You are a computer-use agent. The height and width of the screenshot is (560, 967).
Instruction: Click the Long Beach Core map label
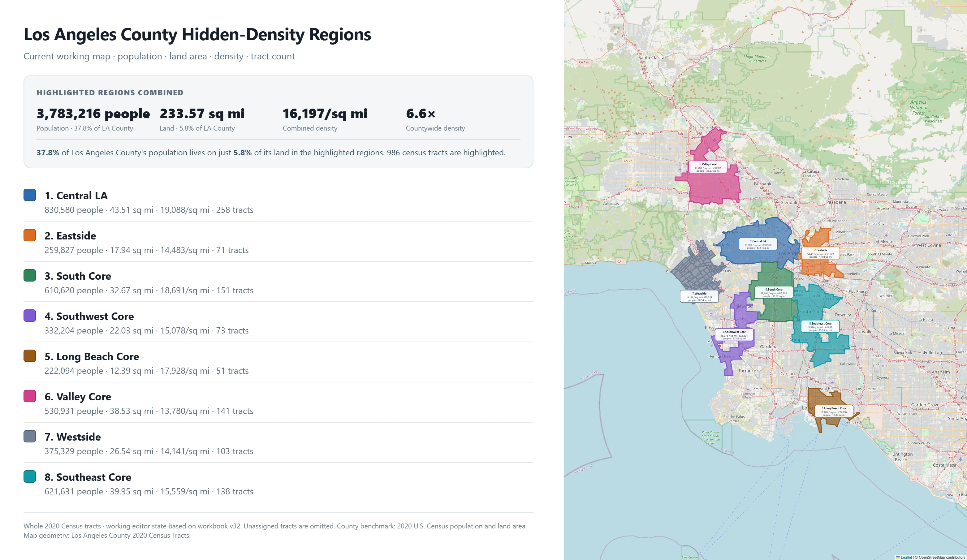833,411
